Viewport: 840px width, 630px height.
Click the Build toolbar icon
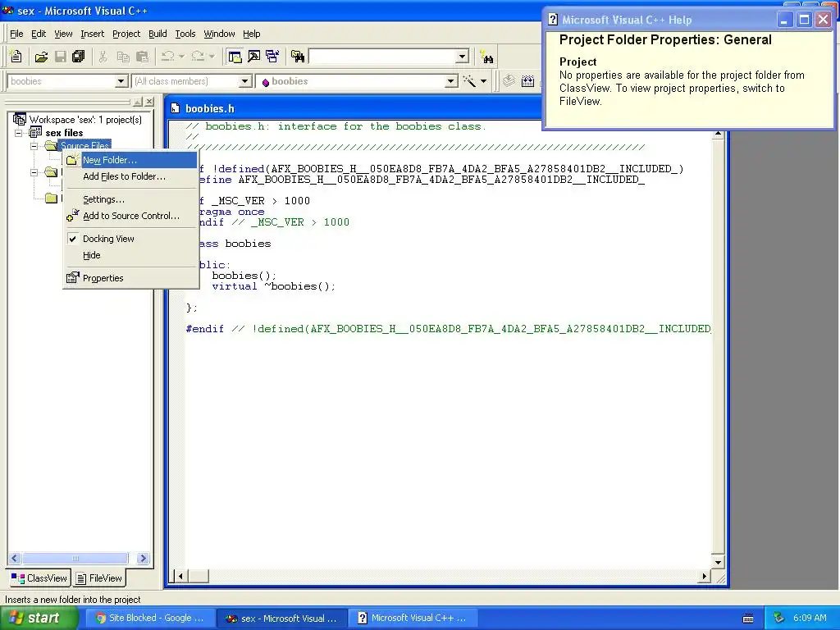[527, 81]
